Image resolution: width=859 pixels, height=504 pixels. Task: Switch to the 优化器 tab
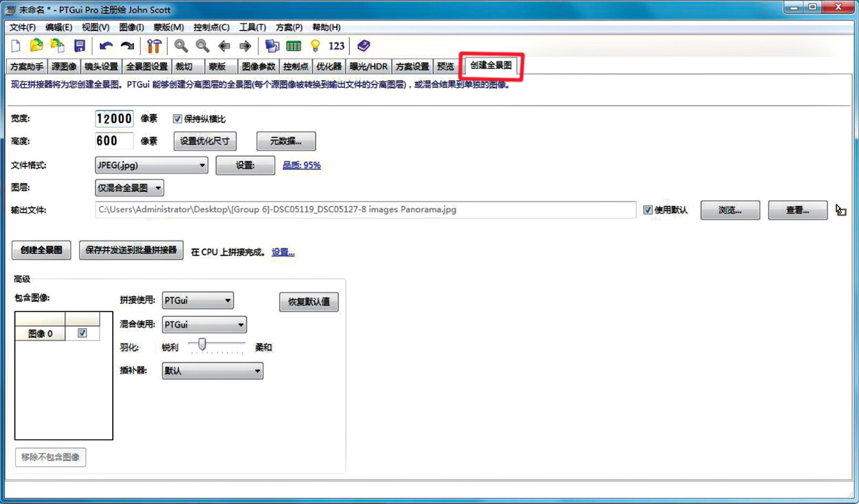[x=329, y=66]
